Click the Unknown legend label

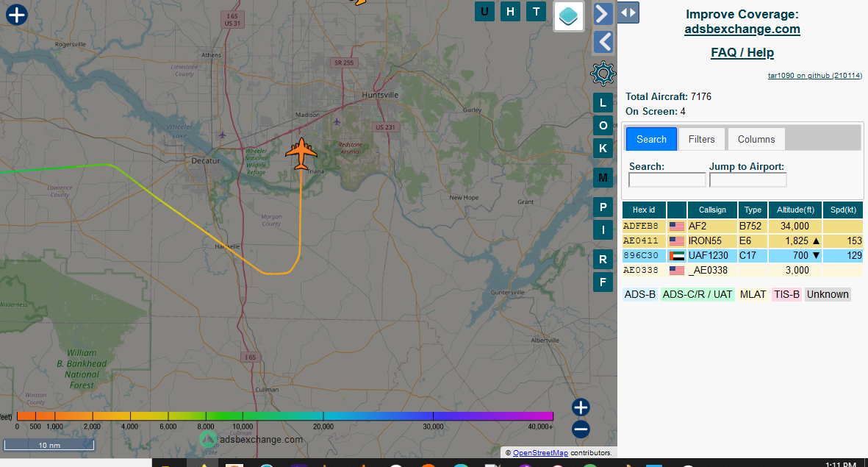(828, 294)
